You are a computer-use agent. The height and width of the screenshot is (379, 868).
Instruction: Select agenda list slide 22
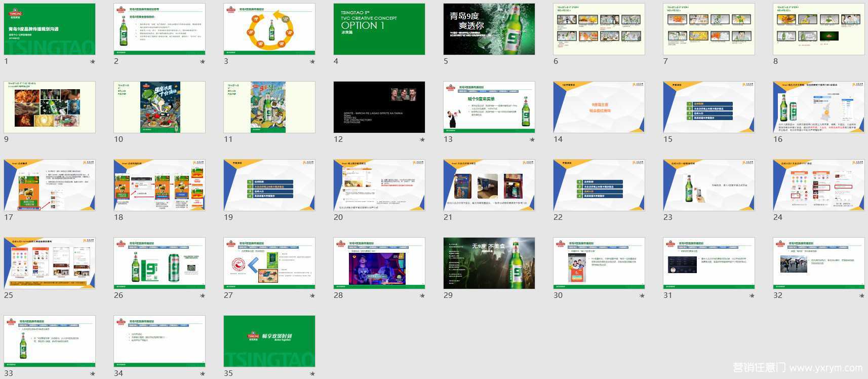(x=599, y=185)
